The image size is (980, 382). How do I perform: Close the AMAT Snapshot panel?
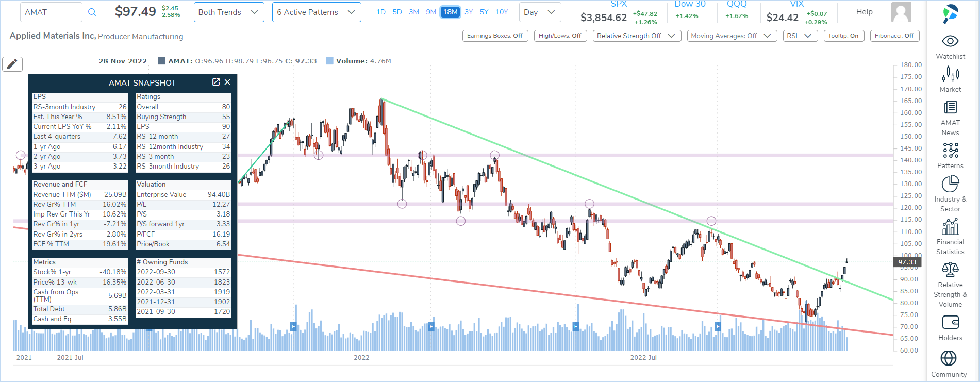coord(227,82)
